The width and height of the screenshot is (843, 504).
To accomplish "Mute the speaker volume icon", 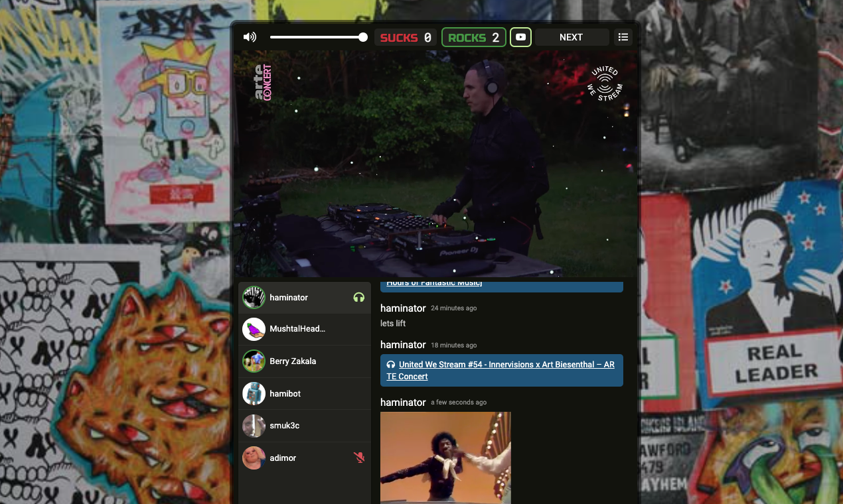I will (250, 36).
